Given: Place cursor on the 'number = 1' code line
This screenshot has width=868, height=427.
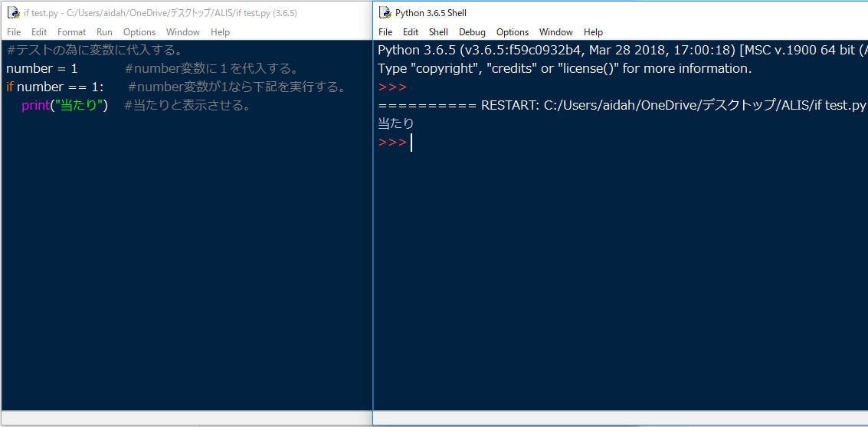Looking at the screenshot, I should [42, 69].
